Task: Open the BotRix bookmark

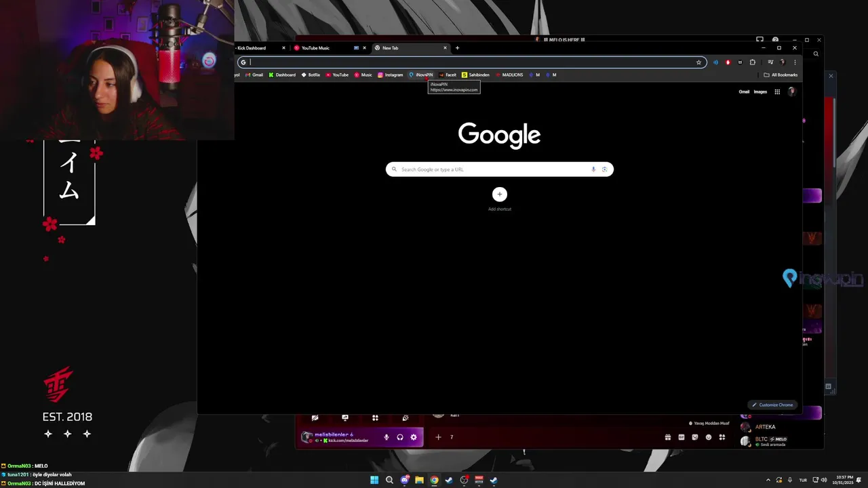Action: (311, 75)
